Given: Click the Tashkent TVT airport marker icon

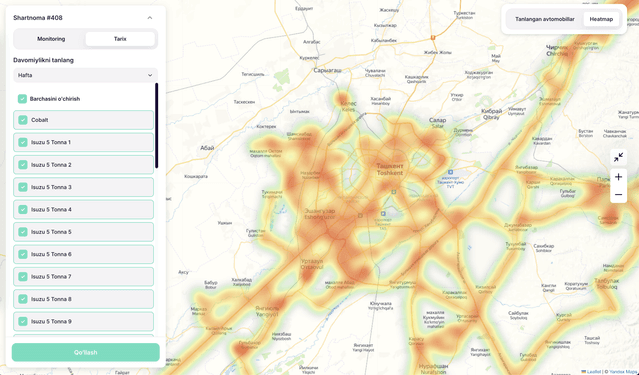Looking at the screenshot, I should coord(450,172).
